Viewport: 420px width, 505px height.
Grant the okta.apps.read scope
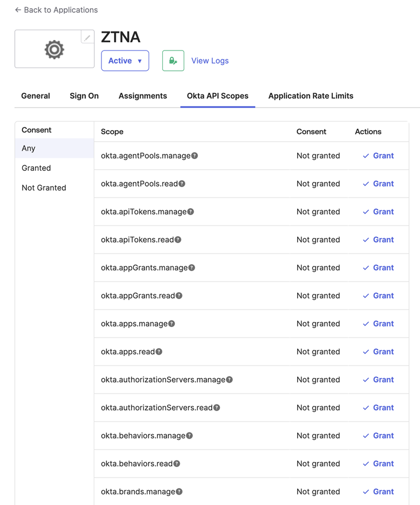[x=378, y=352]
